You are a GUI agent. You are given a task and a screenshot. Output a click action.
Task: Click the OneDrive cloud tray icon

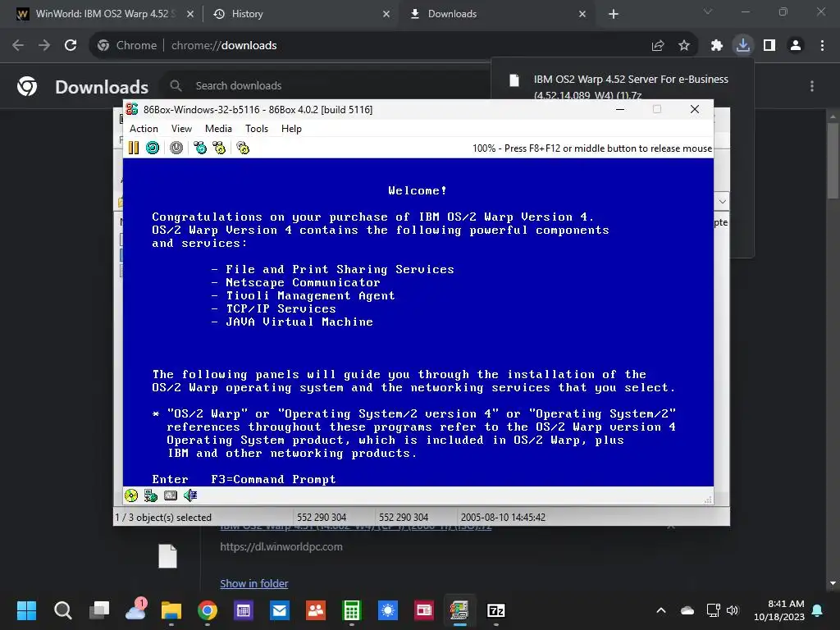click(687, 610)
